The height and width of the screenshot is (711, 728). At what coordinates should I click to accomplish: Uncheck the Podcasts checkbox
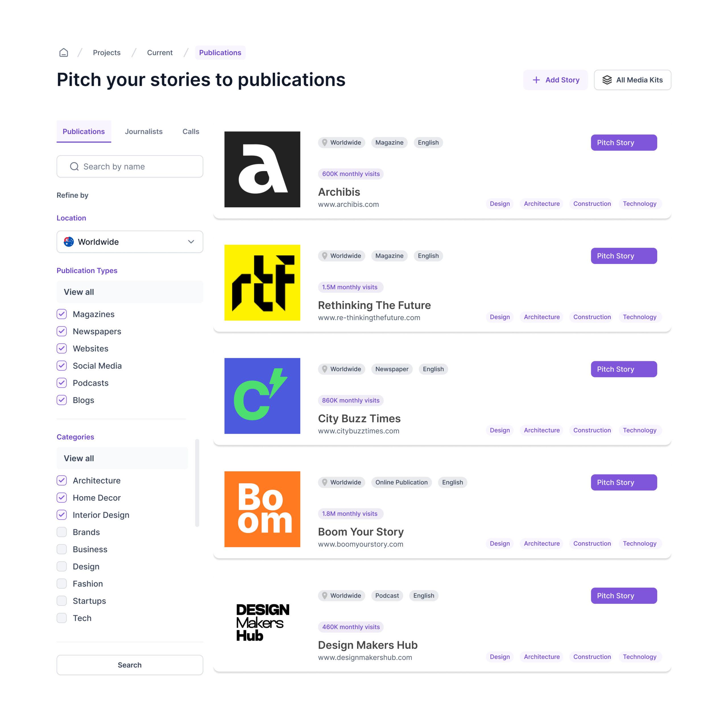coord(62,383)
